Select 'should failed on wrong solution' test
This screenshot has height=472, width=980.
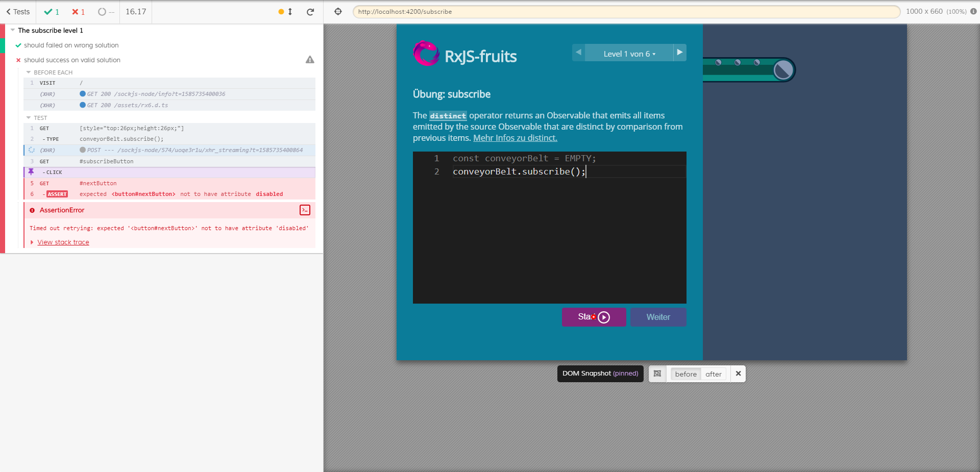click(71, 45)
